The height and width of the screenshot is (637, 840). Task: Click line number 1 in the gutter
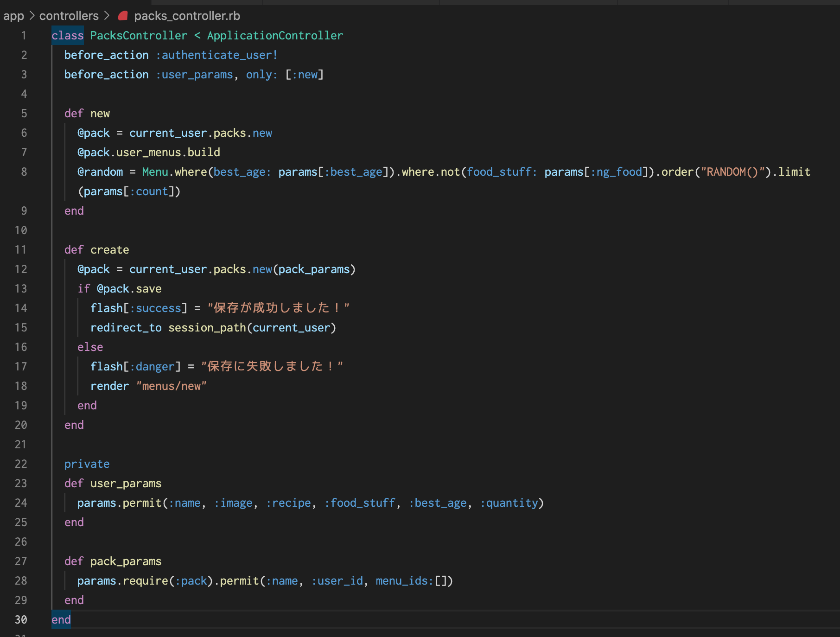coord(24,36)
